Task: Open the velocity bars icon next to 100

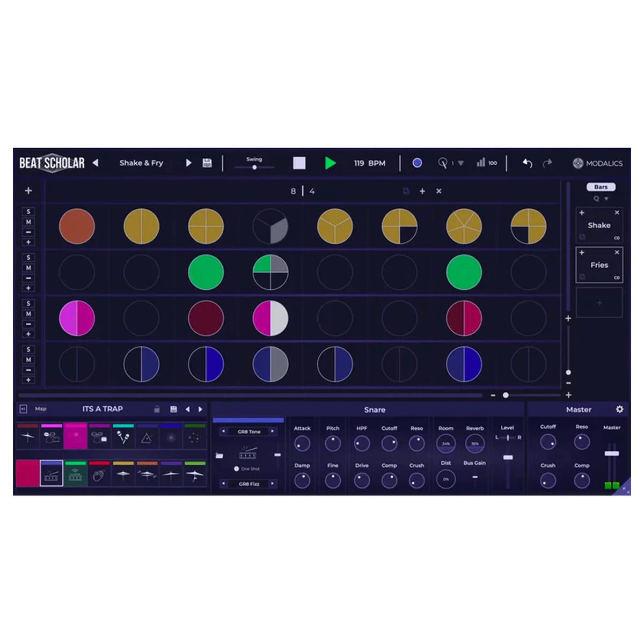Action: (481, 163)
